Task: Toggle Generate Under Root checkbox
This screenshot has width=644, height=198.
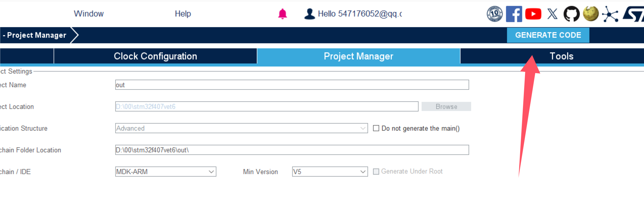Action: [376, 171]
